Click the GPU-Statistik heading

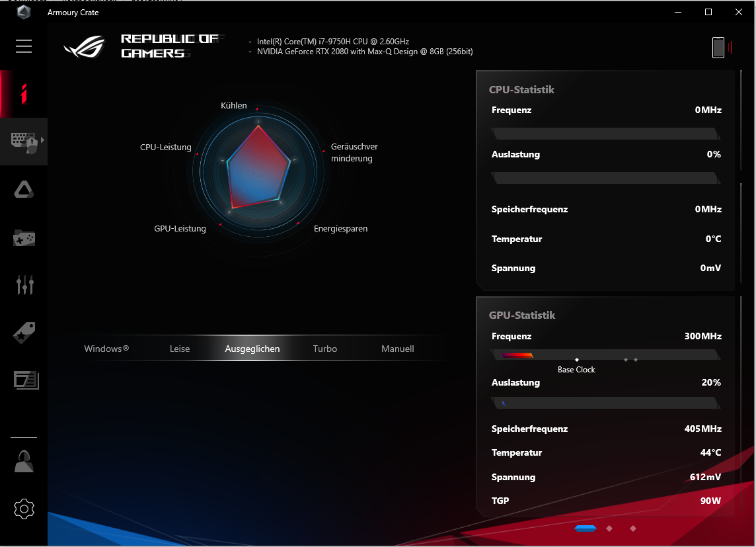521,316
